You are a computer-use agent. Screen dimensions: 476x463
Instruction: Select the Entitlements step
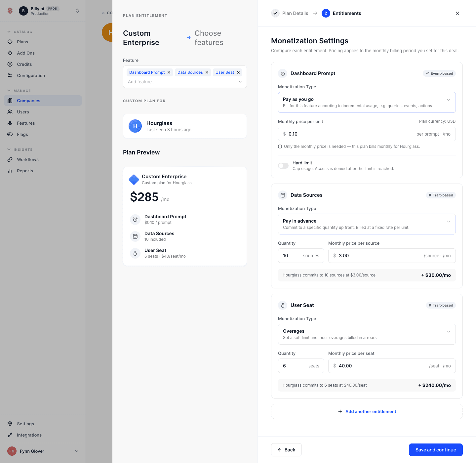click(341, 13)
